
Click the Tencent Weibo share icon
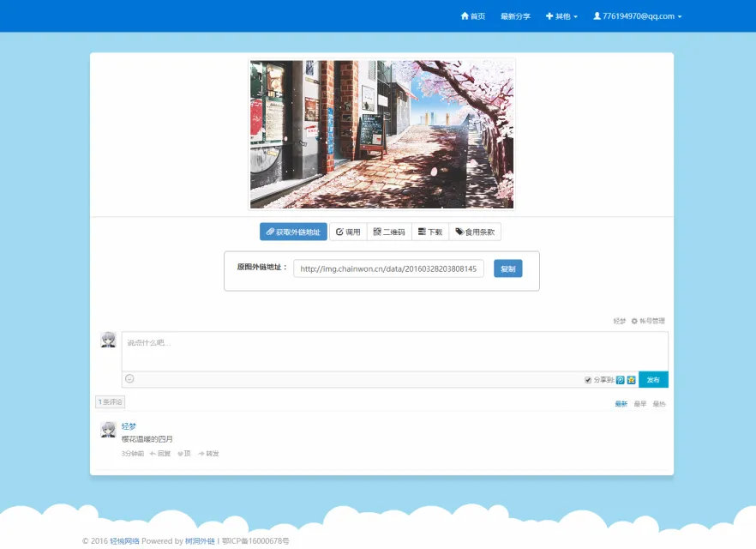point(621,380)
